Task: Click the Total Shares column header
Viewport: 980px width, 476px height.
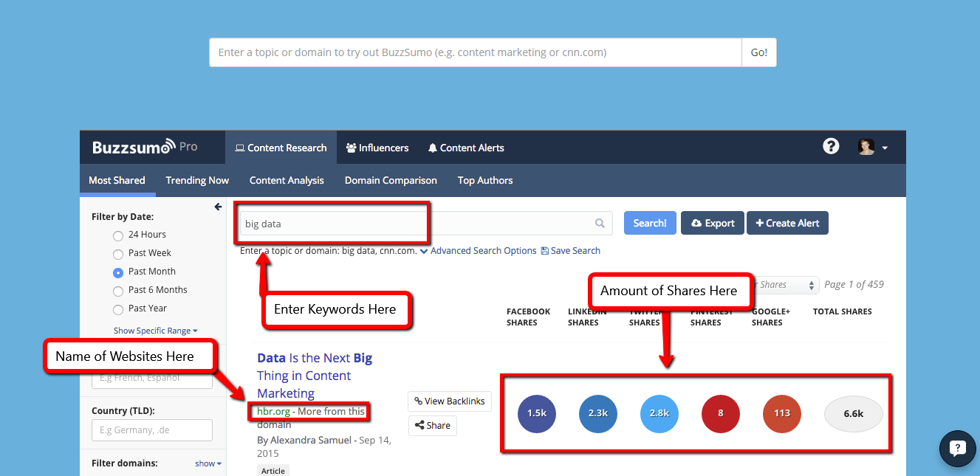Action: (x=843, y=311)
